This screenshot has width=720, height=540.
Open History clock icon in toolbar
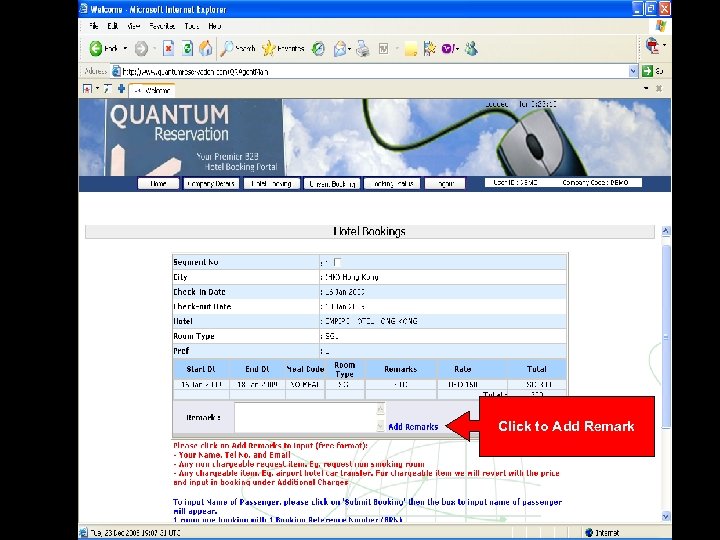[x=318, y=48]
